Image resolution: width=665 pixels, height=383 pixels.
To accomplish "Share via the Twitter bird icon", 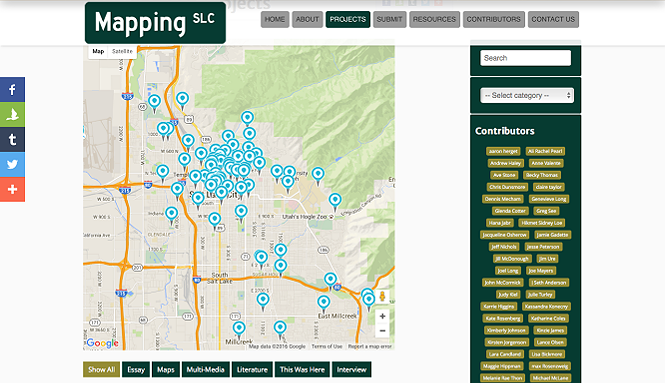I will click(x=12, y=164).
